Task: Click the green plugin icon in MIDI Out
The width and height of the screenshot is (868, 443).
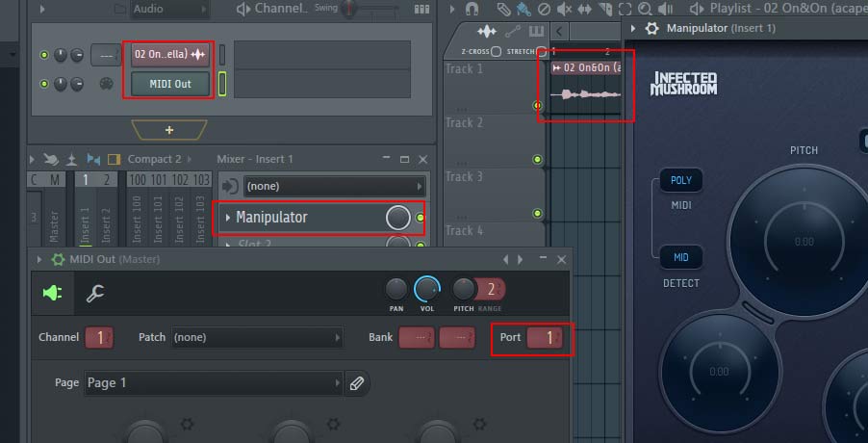Action: [x=52, y=294]
